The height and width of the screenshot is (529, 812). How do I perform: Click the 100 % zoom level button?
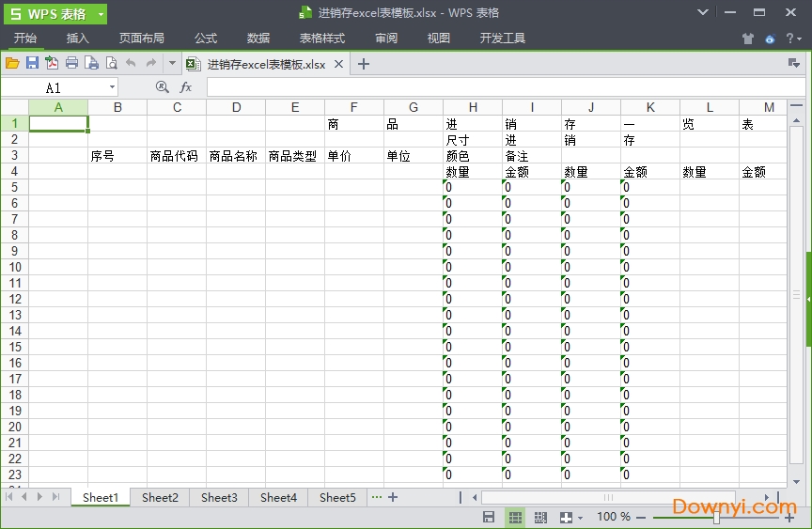point(614,517)
